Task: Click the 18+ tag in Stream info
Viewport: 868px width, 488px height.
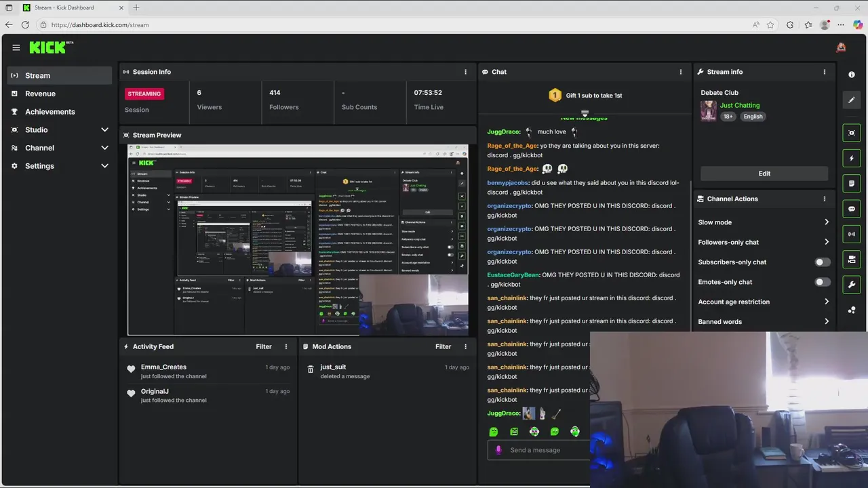Action: tap(728, 117)
